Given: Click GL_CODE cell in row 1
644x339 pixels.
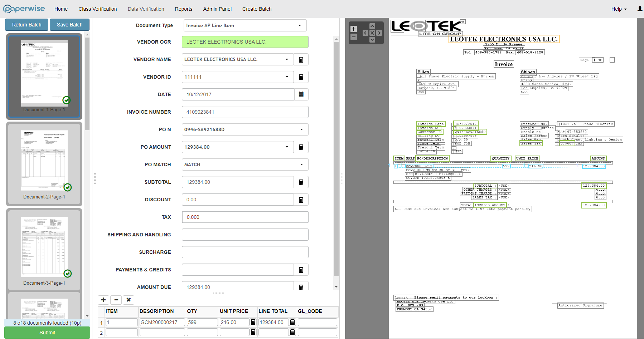Looking at the screenshot, I should (318, 322).
